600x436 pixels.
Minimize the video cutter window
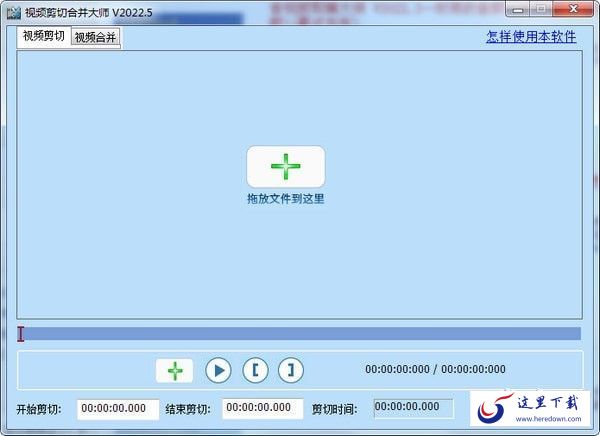click(516, 9)
